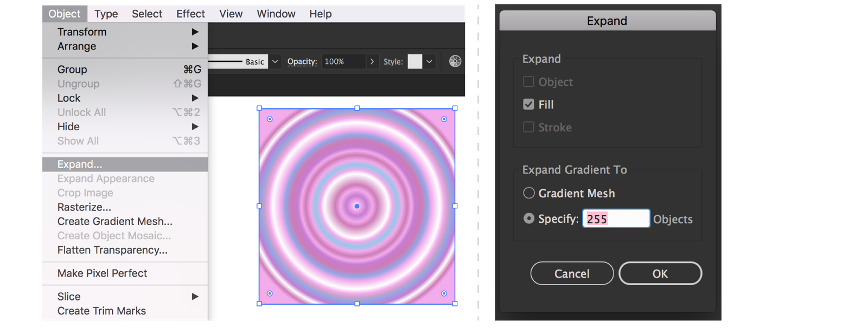Click the gradient center point handle
The height and width of the screenshot is (333, 868).
click(x=357, y=206)
